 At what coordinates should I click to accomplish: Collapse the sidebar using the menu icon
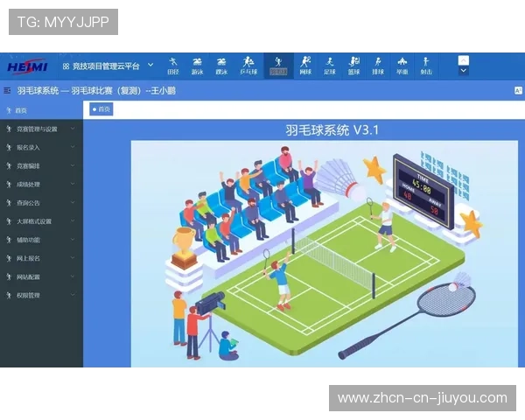click(x=8, y=89)
